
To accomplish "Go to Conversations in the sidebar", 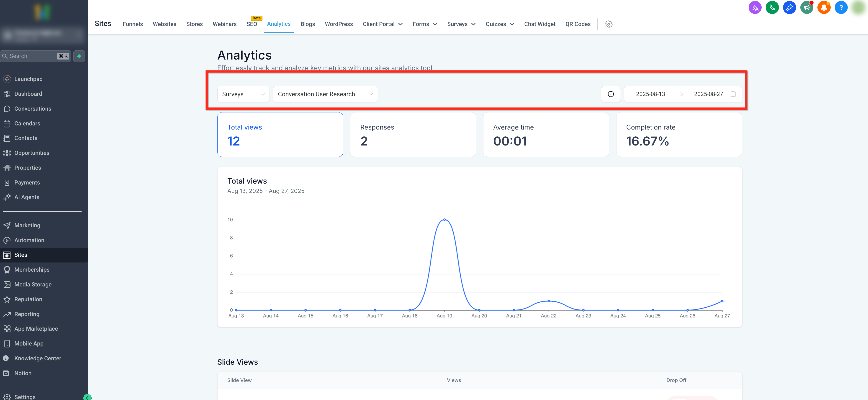I will click(33, 109).
